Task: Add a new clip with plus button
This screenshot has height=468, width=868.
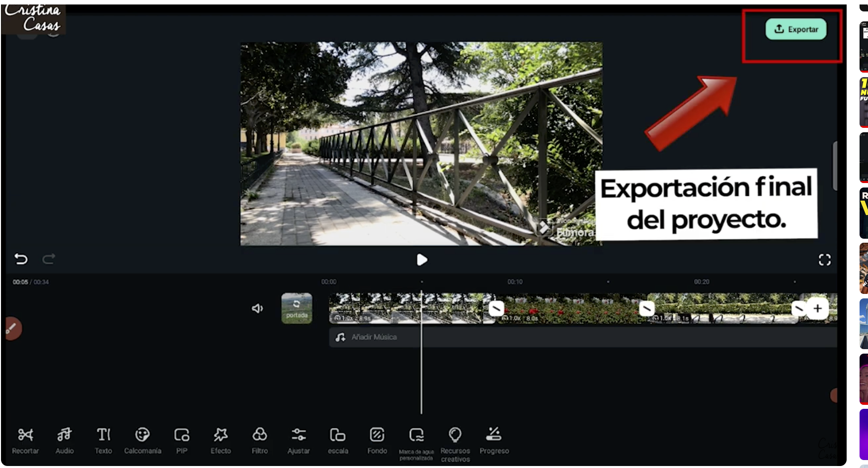Action: 818,308
